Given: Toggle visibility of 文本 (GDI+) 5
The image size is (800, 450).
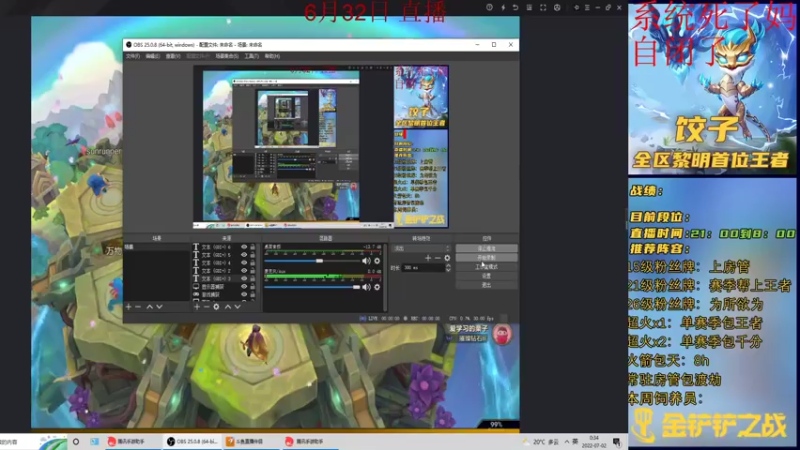Looking at the screenshot, I should click(244, 255).
